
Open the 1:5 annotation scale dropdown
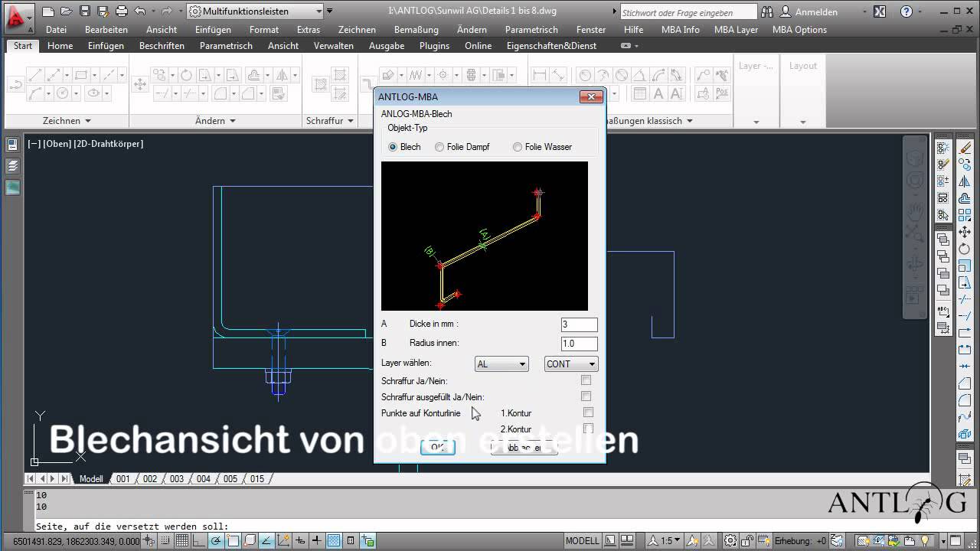coord(665,541)
